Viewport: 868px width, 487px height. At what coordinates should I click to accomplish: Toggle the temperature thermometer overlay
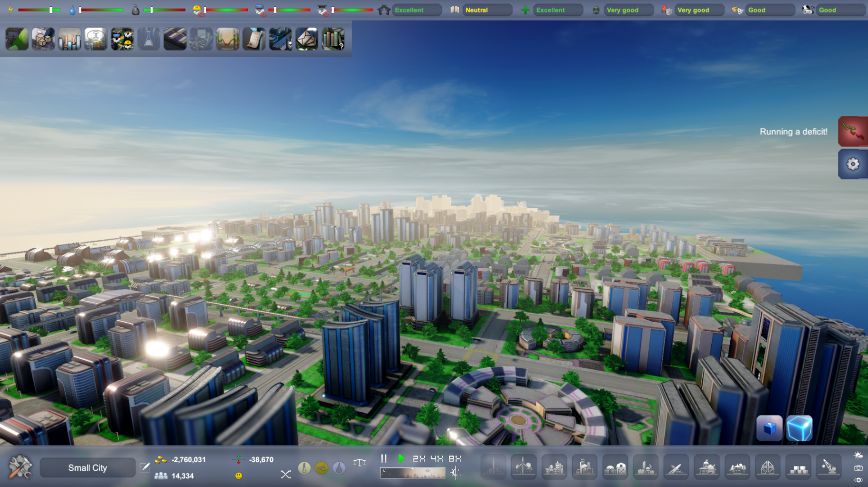pyautogui.click(x=304, y=468)
